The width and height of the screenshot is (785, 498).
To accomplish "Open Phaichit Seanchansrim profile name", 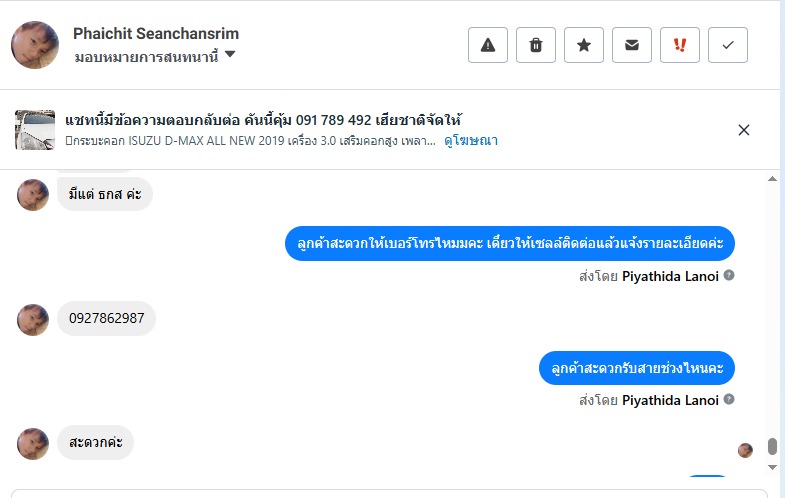I will pyautogui.click(x=156, y=34).
